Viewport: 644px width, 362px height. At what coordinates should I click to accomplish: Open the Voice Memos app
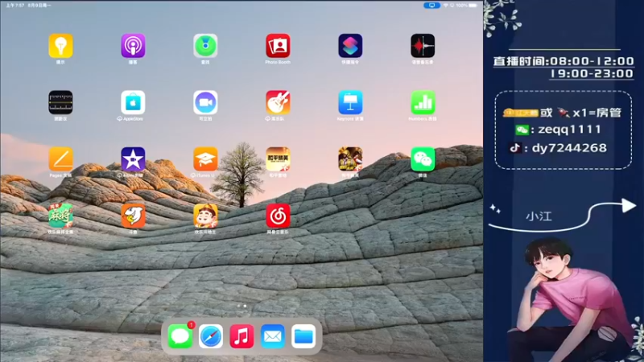pyautogui.click(x=423, y=46)
